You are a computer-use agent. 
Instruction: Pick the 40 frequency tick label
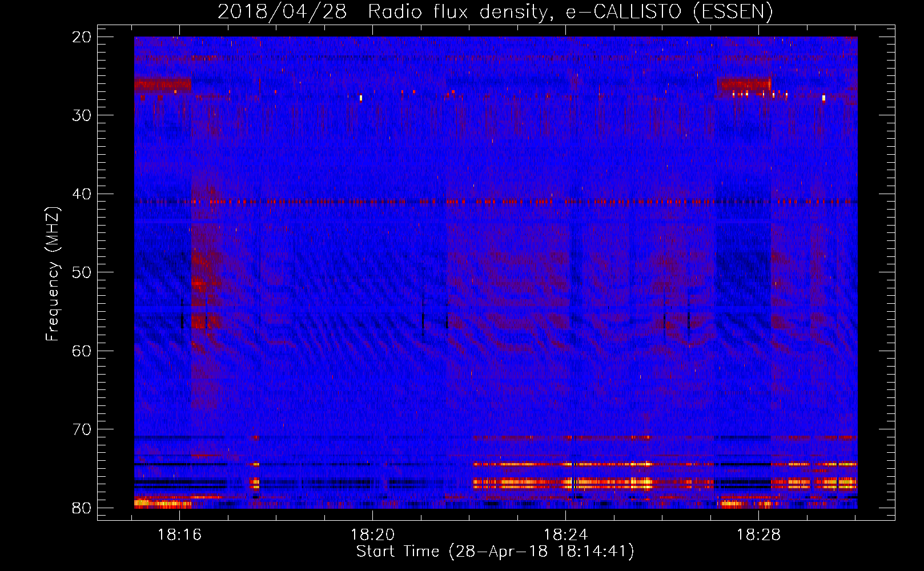82,194
